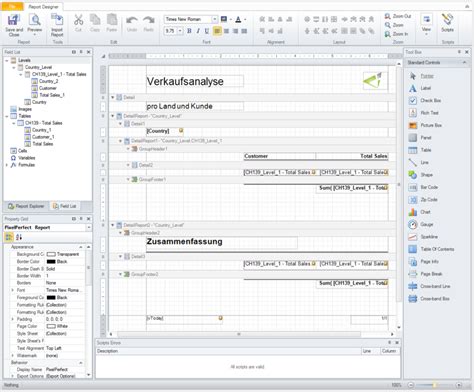Open the Scripts editor icon
The width and height of the screenshot is (474, 392).
447,20
